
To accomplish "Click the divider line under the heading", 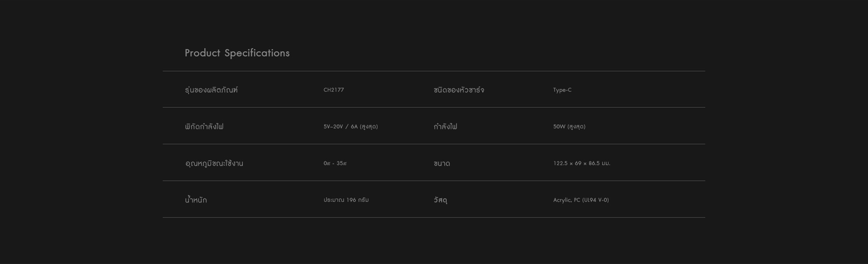I will [434, 71].
